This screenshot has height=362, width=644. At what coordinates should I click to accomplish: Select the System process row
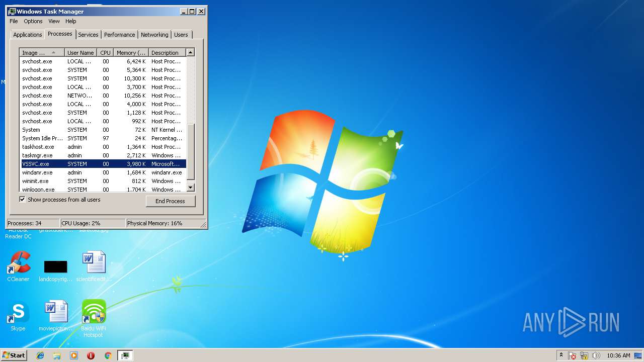pyautogui.click(x=103, y=130)
